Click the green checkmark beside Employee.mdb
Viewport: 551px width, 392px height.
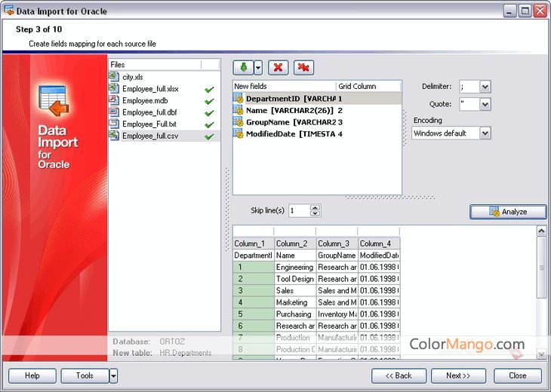(x=209, y=101)
